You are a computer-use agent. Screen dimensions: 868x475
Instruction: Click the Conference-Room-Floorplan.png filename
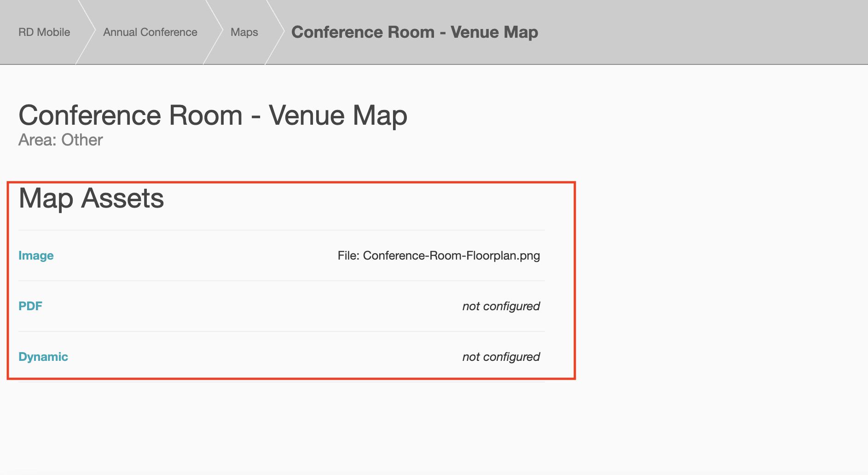point(451,255)
